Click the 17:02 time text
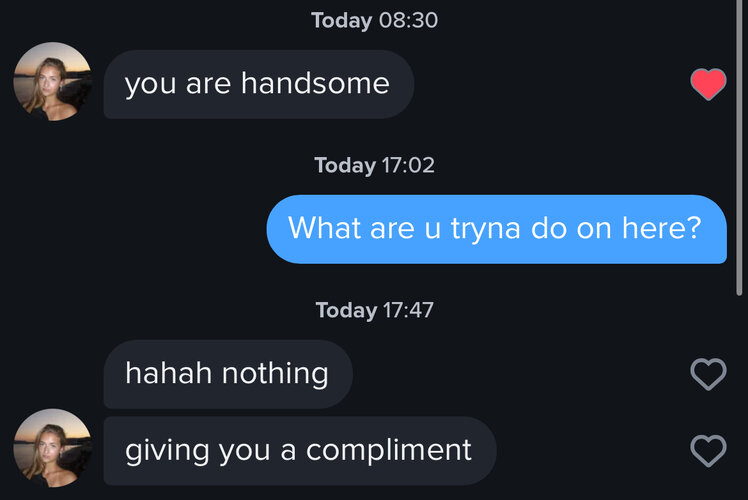 [408, 165]
